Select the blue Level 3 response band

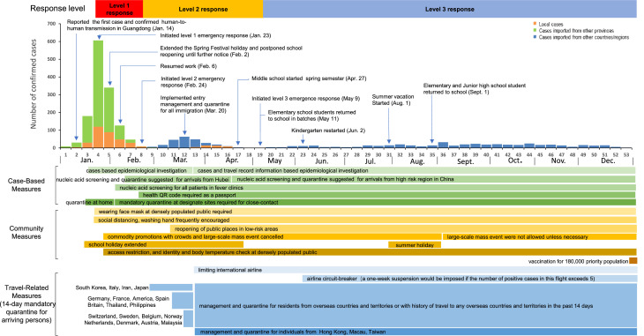[x=450, y=9]
